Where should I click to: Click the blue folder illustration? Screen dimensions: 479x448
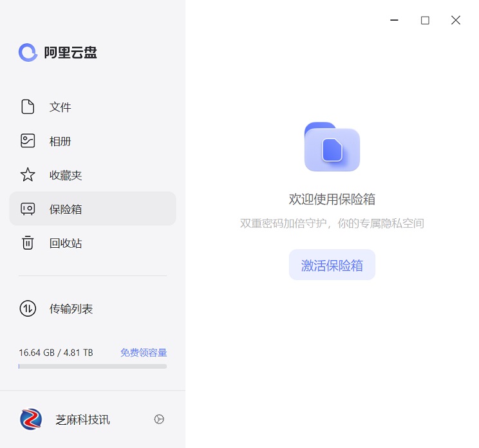pyautogui.click(x=332, y=147)
